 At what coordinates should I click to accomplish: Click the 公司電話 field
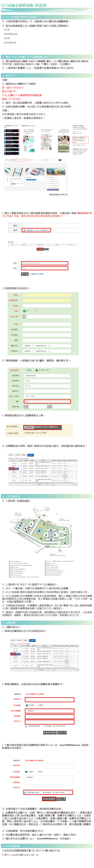pos(47,335)
